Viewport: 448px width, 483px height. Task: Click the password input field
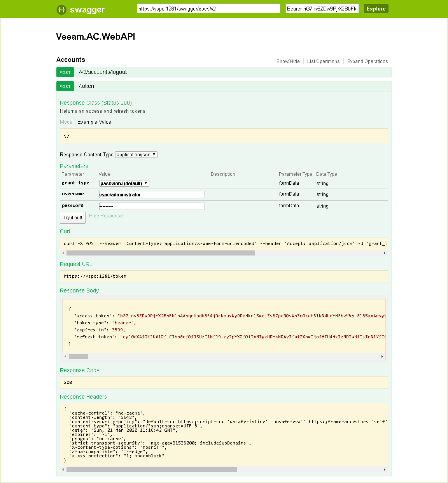(152, 206)
